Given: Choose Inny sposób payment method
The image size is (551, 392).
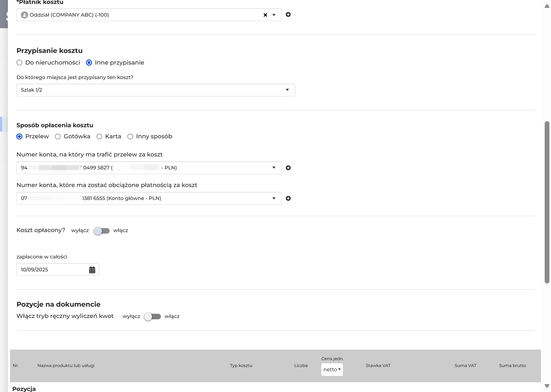Looking at the screenshot, I should point(130,136).
